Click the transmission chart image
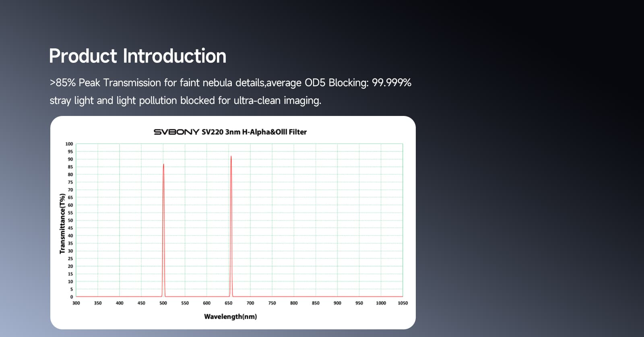The width and height of the screenshot is (644, 337). 233,223
